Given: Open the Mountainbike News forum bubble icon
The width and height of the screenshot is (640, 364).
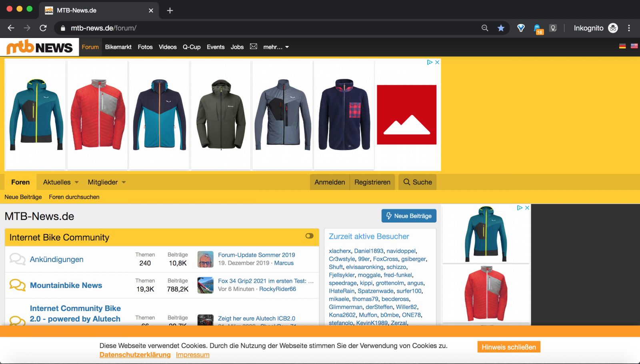Looking at the screenshot, I should click(x=17, y=285).
